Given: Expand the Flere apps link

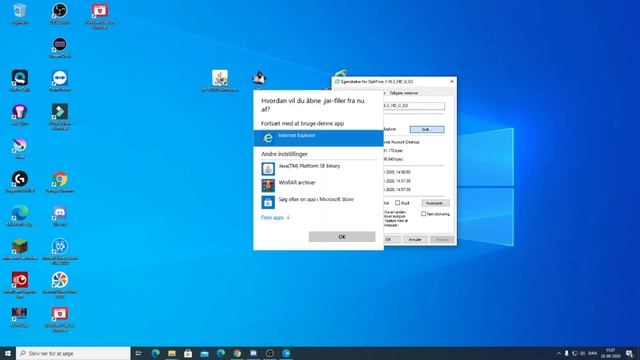Looking at the screenshot, I should [x=275, y=218].
